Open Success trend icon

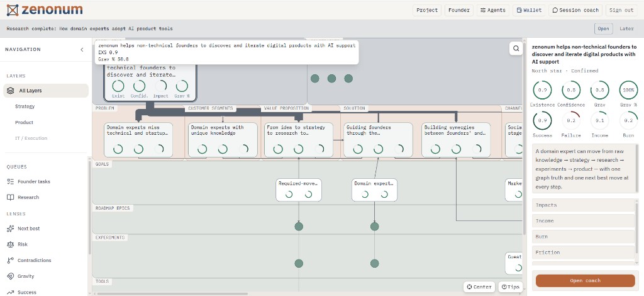pos(11,292)
